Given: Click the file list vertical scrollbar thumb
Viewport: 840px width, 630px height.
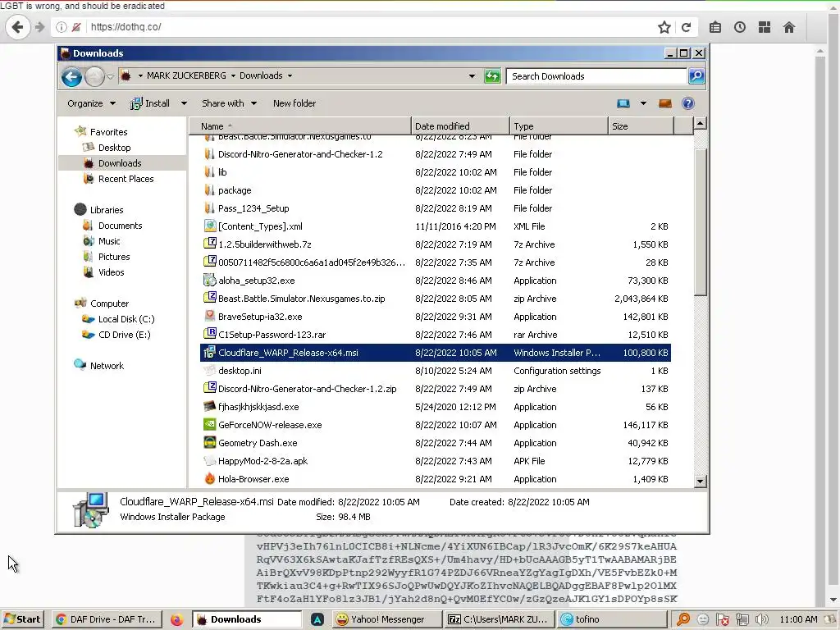Looking at the screenshot, I should pyautogui.click(x=701, y=221).
